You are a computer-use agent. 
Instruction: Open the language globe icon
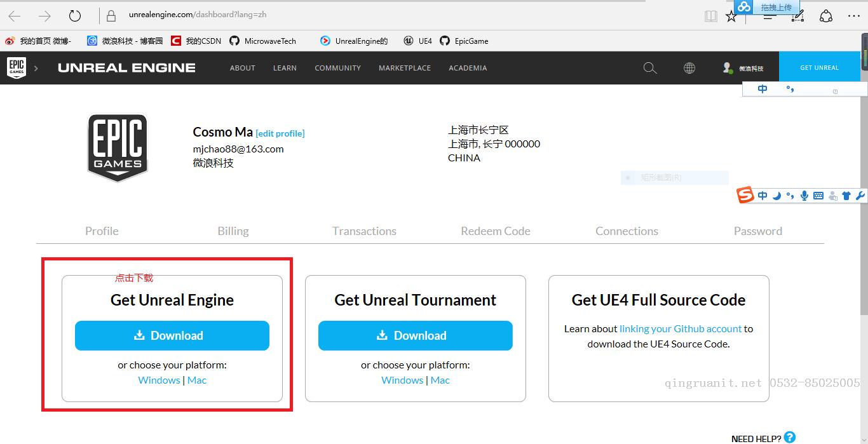(689, 68)
